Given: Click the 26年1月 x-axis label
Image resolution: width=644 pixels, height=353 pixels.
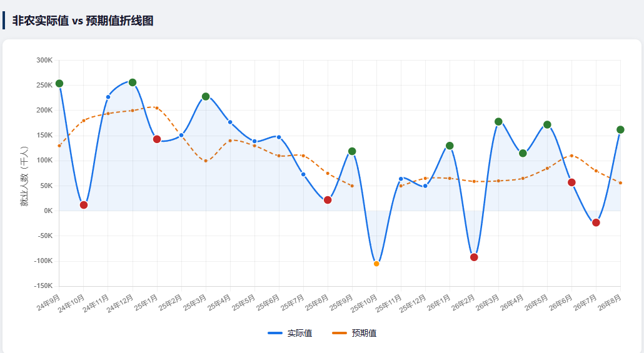Looking at the screenshot, I should 439,302.
